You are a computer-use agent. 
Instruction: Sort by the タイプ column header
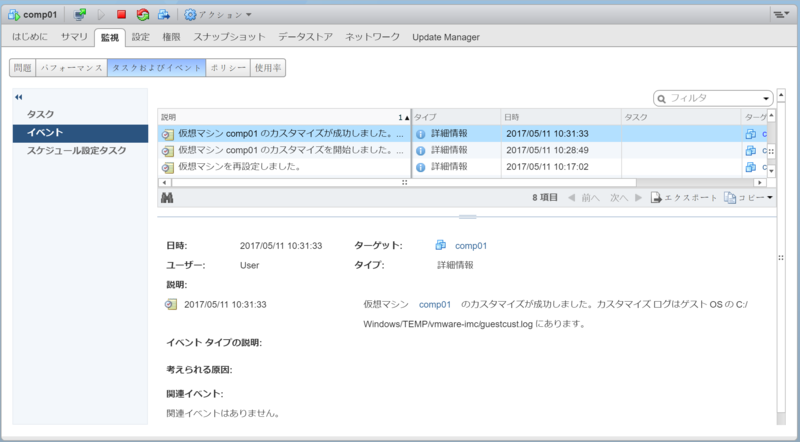tap(456, 117)
